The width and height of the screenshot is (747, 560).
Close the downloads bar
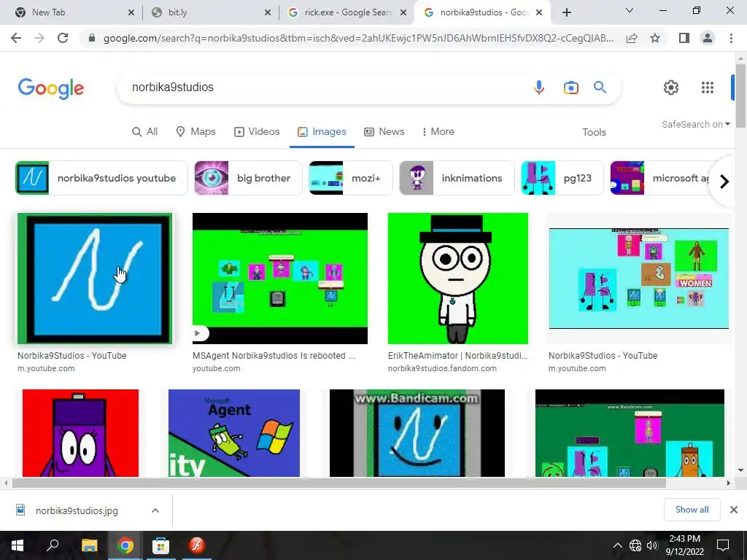[734, 510]
